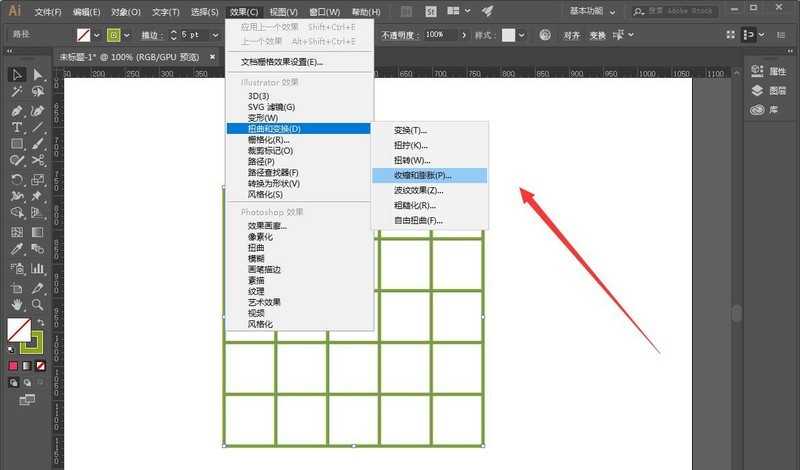Select the Scale tool
The width and height of the screenshot is (800, 470).
coord(37,180)
